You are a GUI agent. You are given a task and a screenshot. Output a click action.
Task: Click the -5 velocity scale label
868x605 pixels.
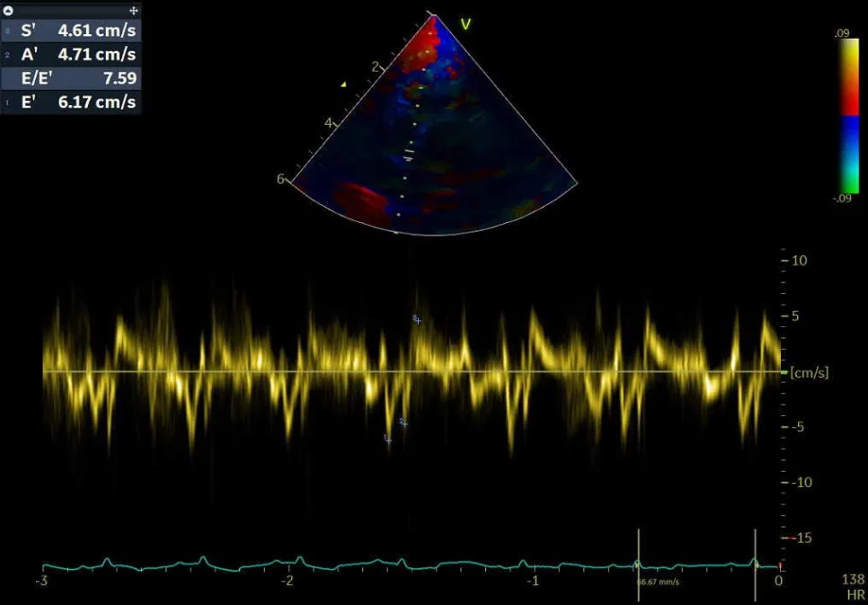tap(798, 427)
